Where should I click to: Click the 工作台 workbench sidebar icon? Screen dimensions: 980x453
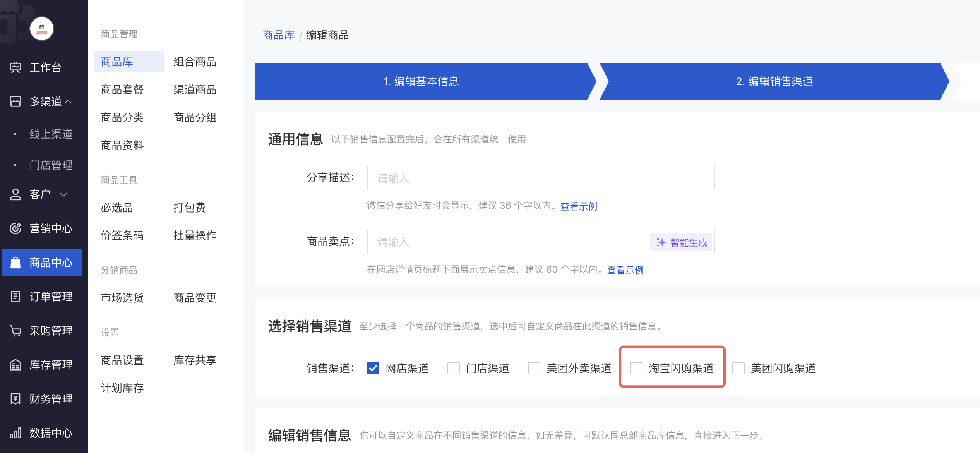(15, 67)
